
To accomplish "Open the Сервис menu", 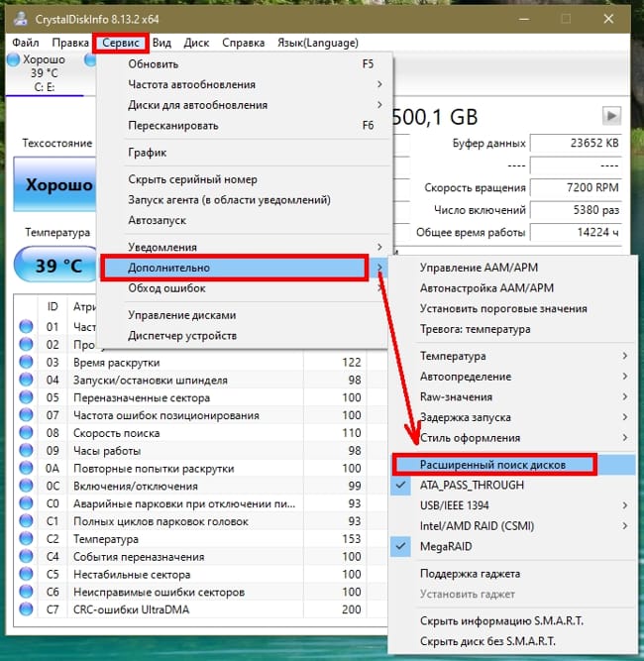I will pos(121,43).
